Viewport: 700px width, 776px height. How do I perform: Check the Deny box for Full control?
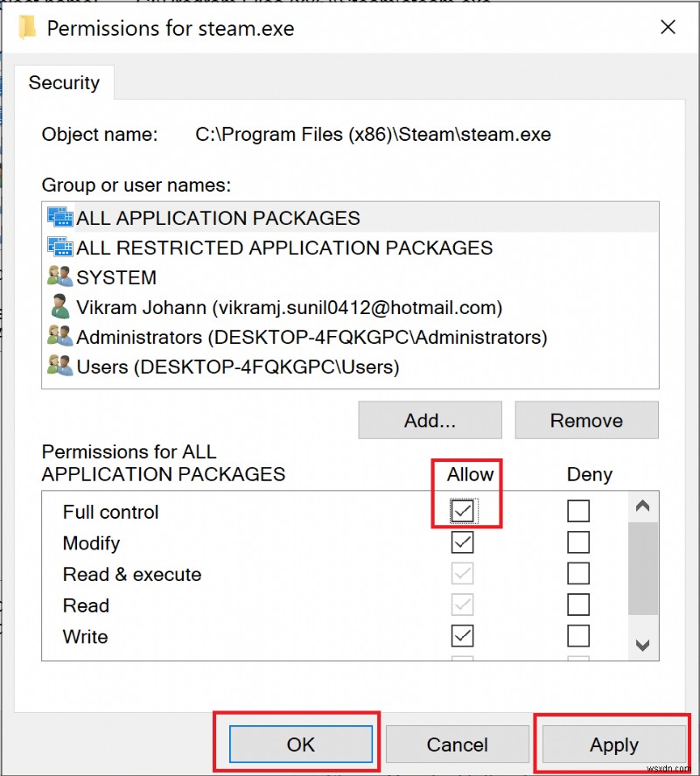(x=577, y=511)
